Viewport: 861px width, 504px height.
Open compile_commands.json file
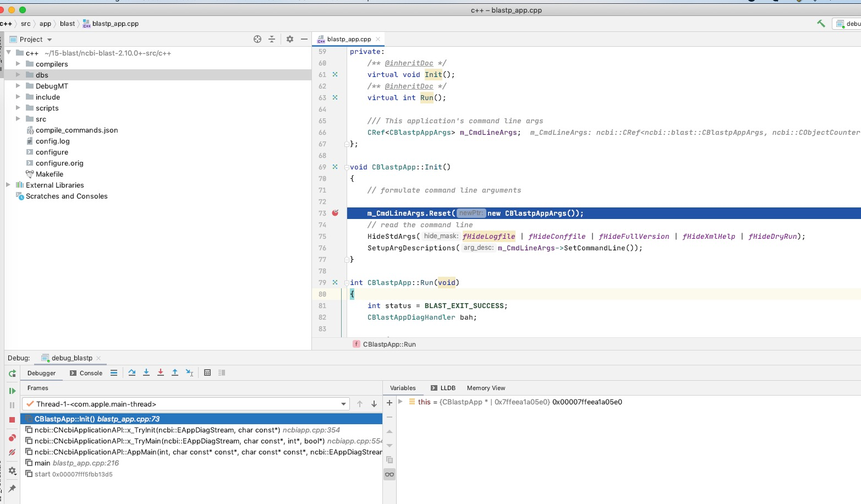[76, 130]
